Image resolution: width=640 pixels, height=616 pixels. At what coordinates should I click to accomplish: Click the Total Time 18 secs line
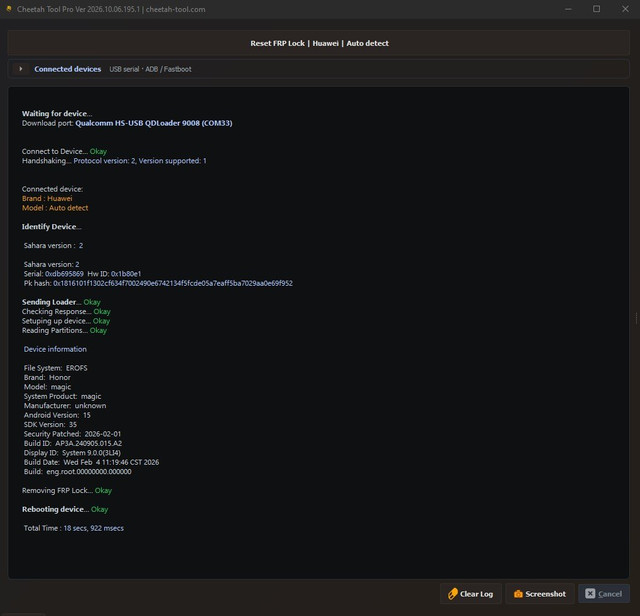coord(73,528)
